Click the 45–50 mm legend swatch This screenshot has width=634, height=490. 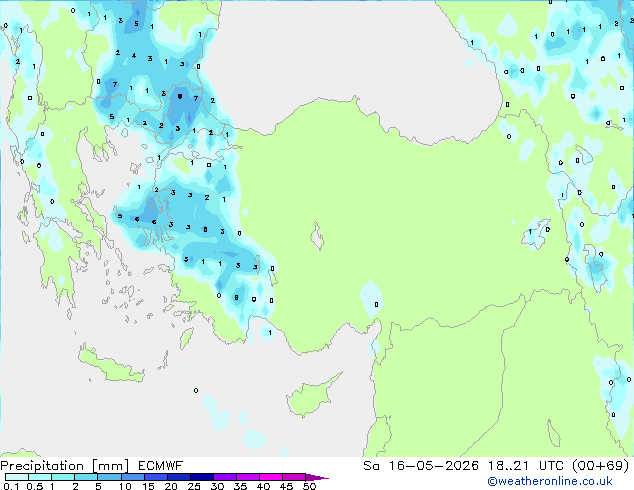(x=294, y=477)
